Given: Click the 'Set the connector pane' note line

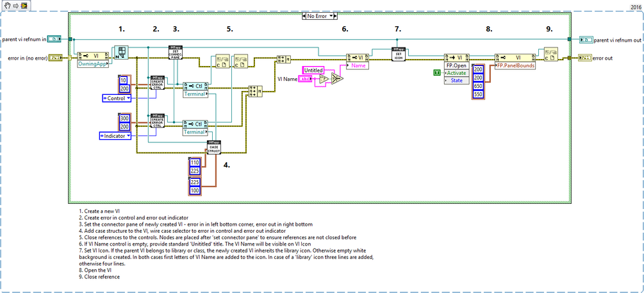Looking at the screenshot, I should click(x=196, y=224).
